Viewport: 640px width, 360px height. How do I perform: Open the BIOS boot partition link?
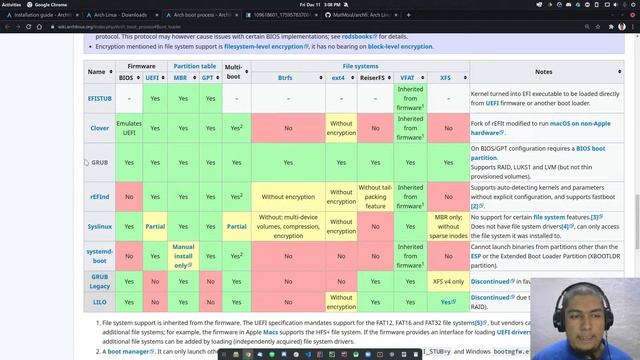[x=538, y=153]
